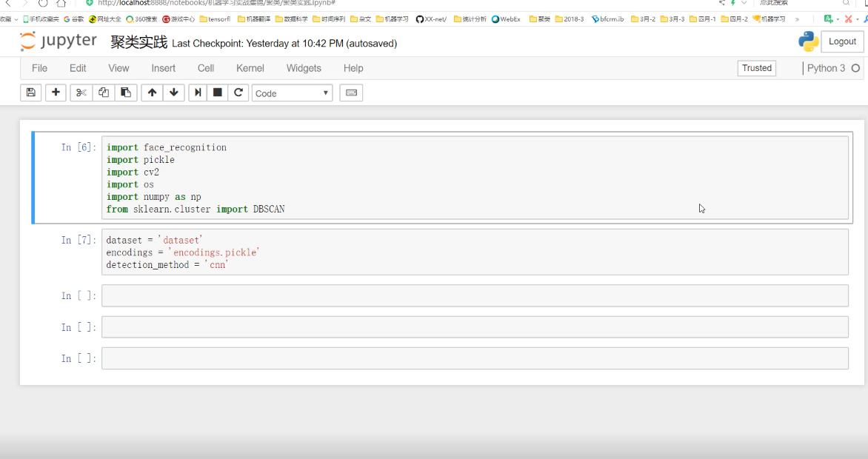Restart the kernel with circular arrow
The width and height of the screenshot is (868, 459).
pos(238,93)
